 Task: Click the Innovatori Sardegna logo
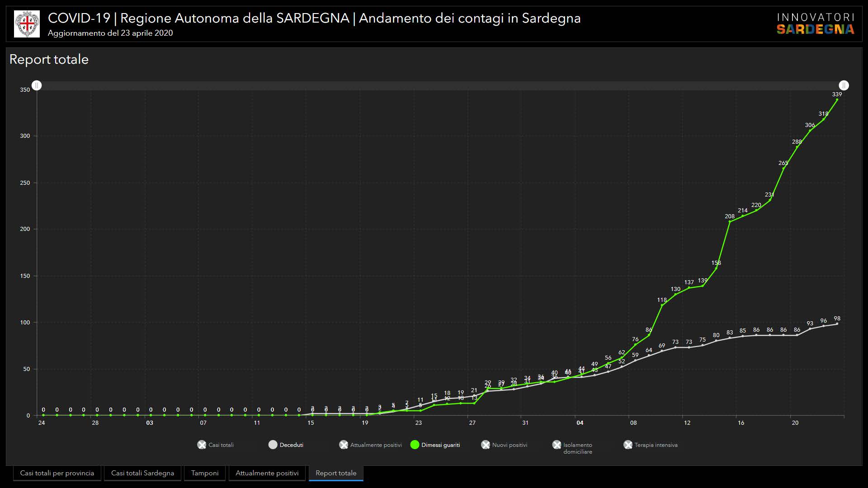(x=815, y=24)
